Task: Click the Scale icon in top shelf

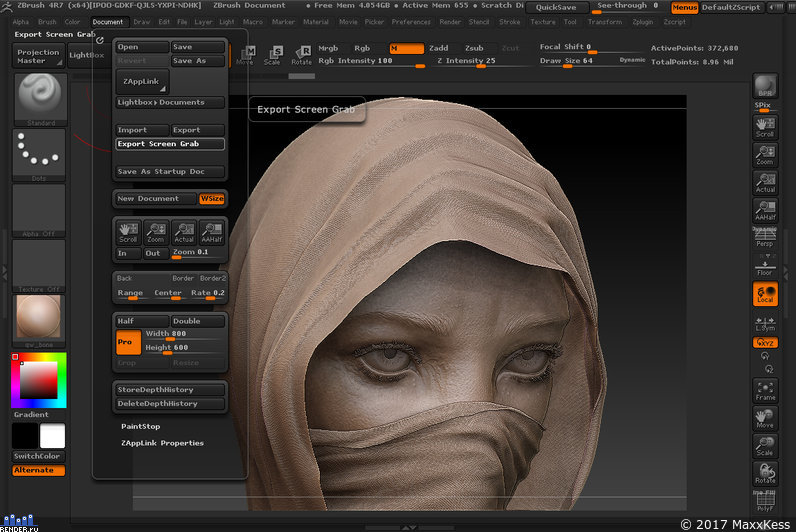Action: click(x=272, y=55)
